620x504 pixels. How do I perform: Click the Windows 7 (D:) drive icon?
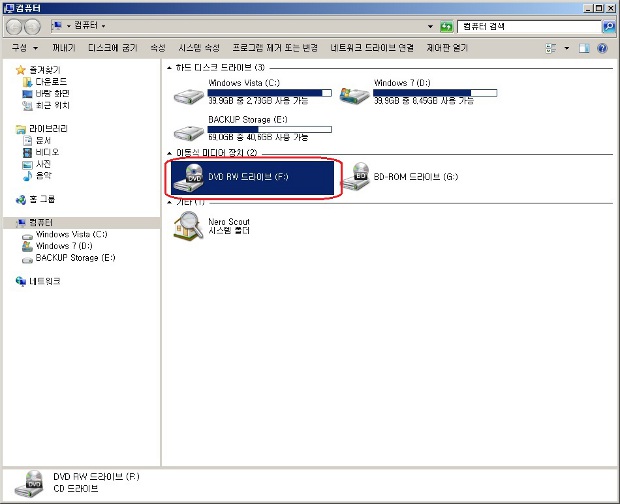[x=354, y=95]
